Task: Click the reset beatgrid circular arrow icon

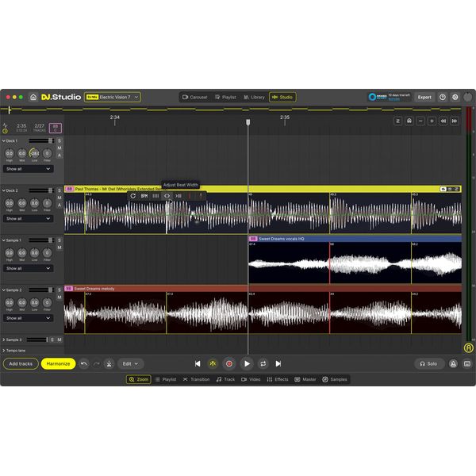Action: pos(133,196)
